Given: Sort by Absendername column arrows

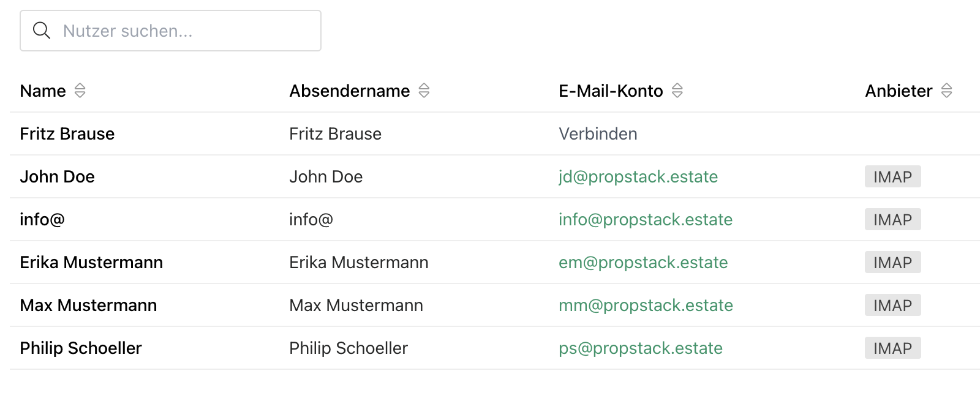Looking at the screenshot, I should pyautogui.click(x=424, y=91).
